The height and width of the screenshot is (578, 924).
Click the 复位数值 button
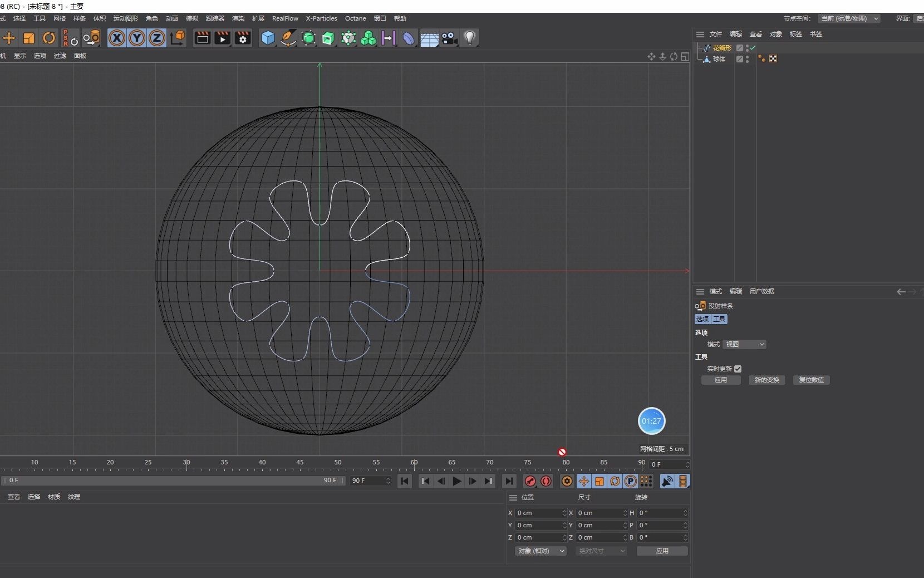pos(811,380)
